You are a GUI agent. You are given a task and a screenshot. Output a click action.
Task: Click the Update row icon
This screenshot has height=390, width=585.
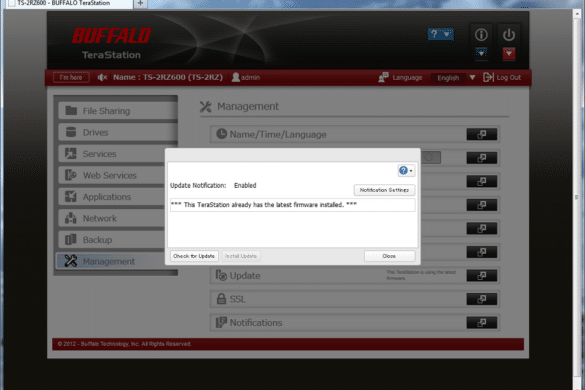221,275
